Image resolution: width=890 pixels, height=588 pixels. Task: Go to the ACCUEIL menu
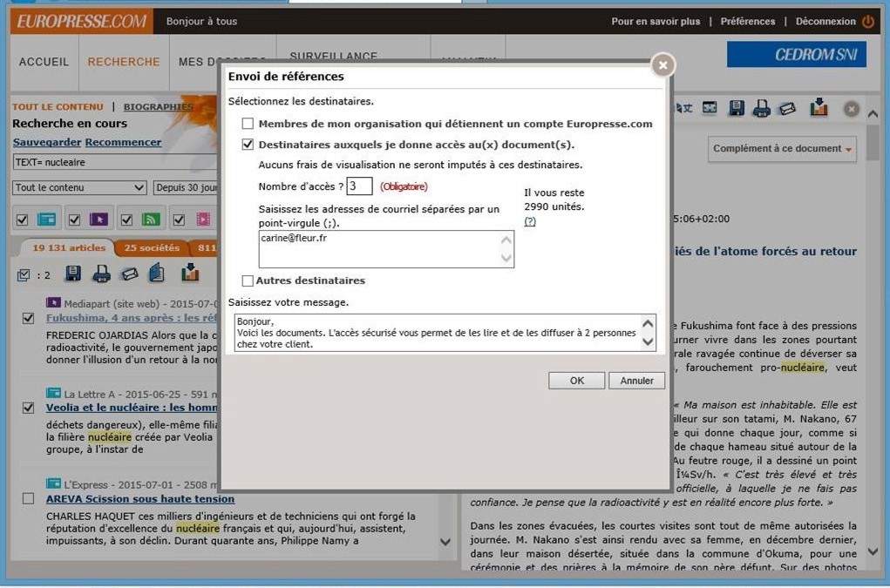click(x=44, y=62)
